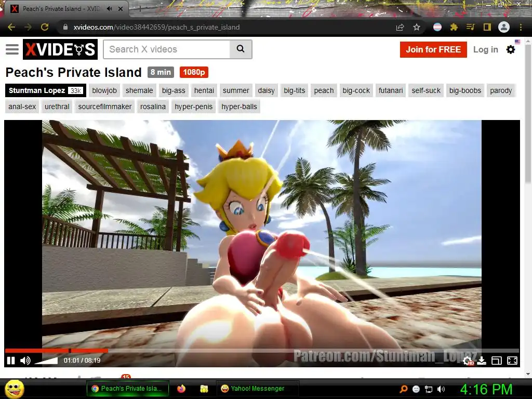Open the site hamburger menu
The image size is (532, 399).
12,49
